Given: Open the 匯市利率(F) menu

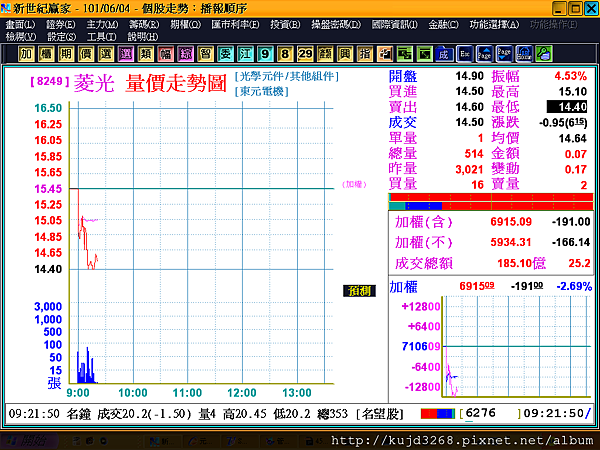Looking at the screenshot, I should tap(235, 25).
